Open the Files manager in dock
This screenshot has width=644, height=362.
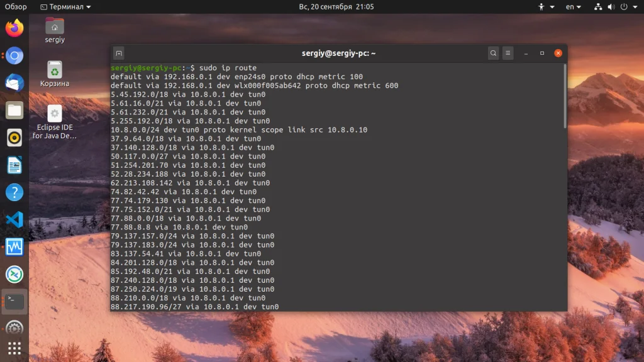(x=14, y=111)
